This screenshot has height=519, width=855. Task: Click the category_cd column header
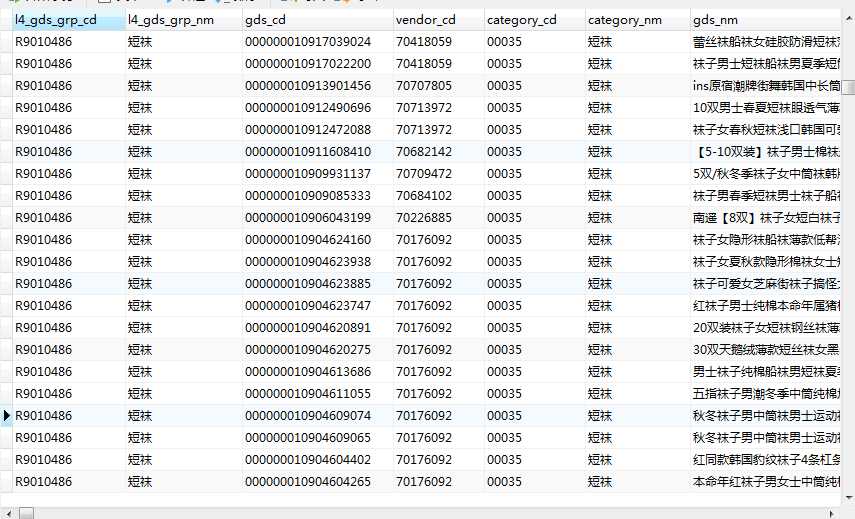(534, 20)
